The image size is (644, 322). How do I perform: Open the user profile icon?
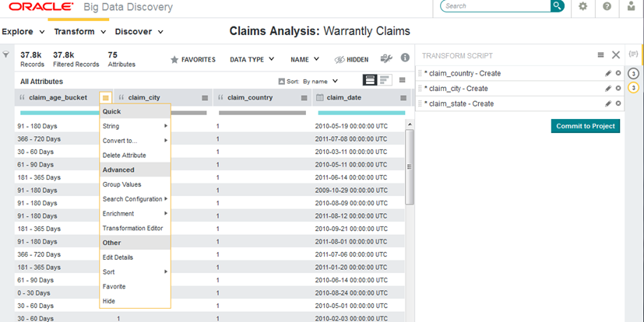(632, 5)
